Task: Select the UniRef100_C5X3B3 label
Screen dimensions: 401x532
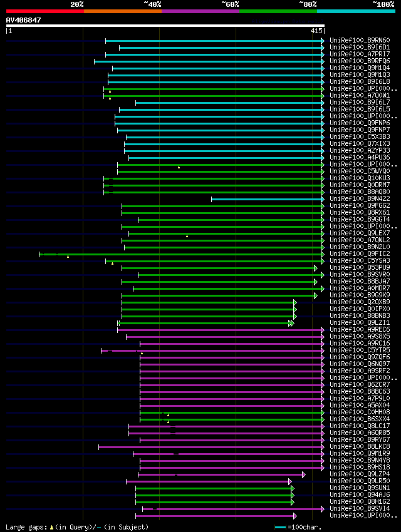Action: click(360, 136)
